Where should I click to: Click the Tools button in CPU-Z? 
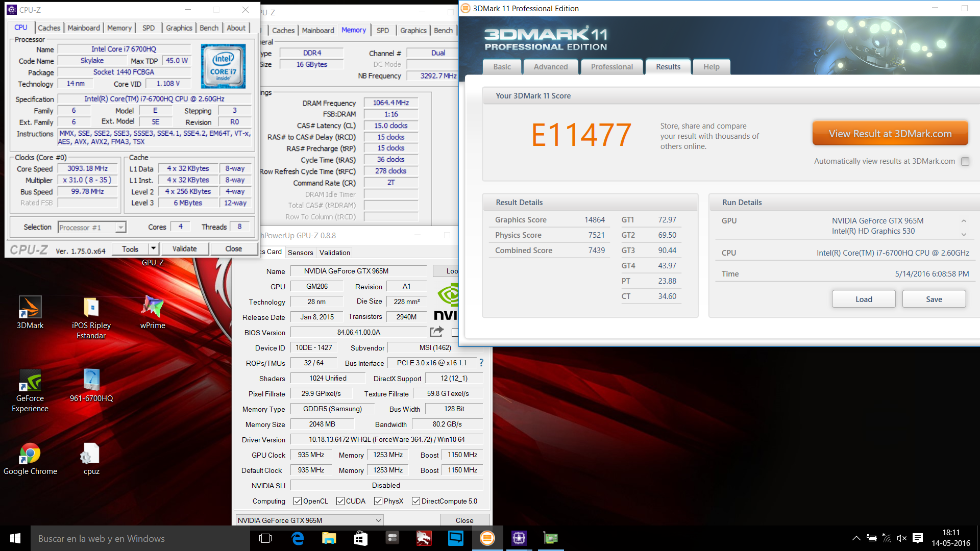[x=130, y=248]
